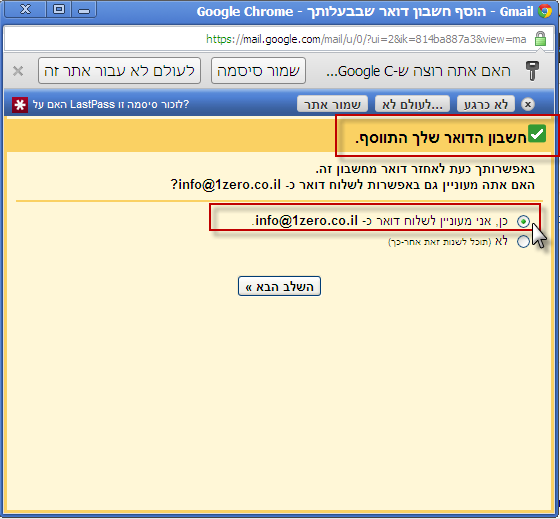Click the 'חשבון הדואר שלך התווסף' heading
The height and width of the screenshot is (519, 560).
(441, 138)
